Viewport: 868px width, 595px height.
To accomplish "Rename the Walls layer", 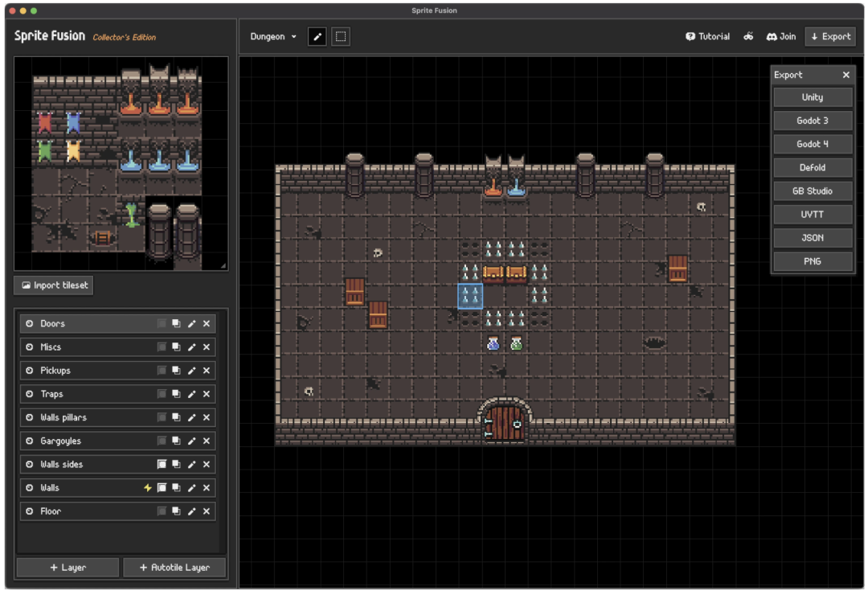I will tap(191, 488).
